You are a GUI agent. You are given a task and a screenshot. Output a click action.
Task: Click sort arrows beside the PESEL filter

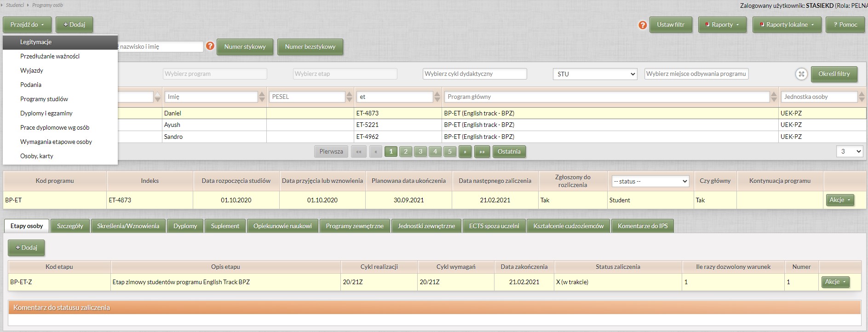(350, 97)
